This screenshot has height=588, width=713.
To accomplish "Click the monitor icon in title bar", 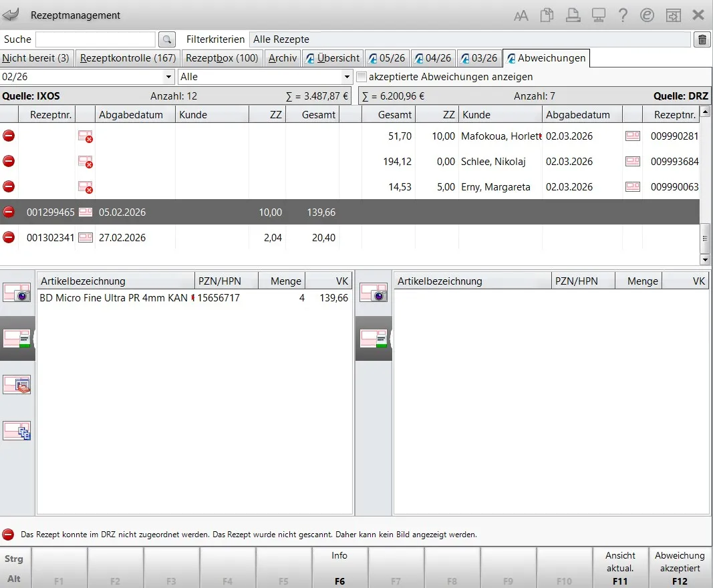I will coord(599,15).
